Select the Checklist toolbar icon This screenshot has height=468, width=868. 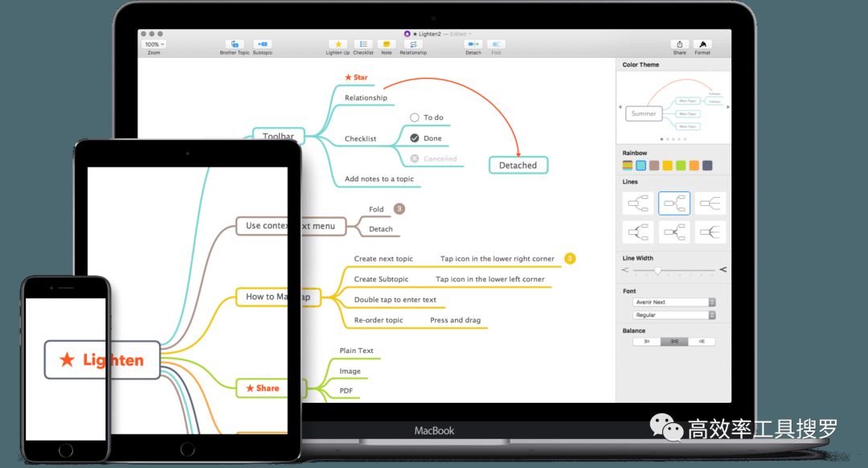[363, 44]
